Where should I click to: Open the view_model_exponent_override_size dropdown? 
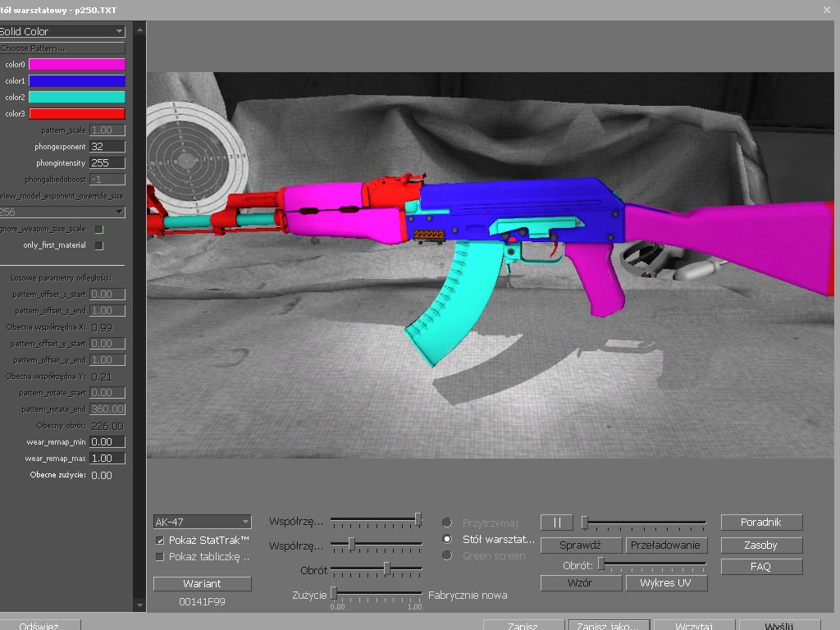click(62, 212)
